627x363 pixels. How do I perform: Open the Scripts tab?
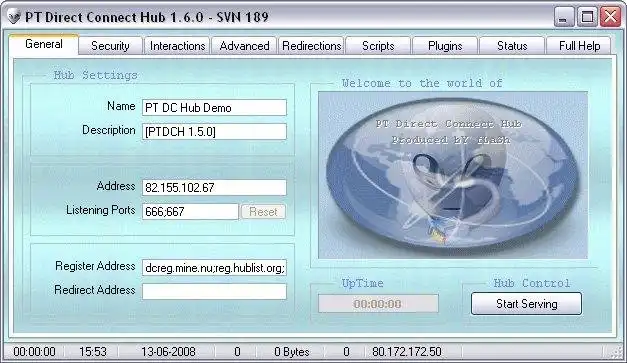378,46
